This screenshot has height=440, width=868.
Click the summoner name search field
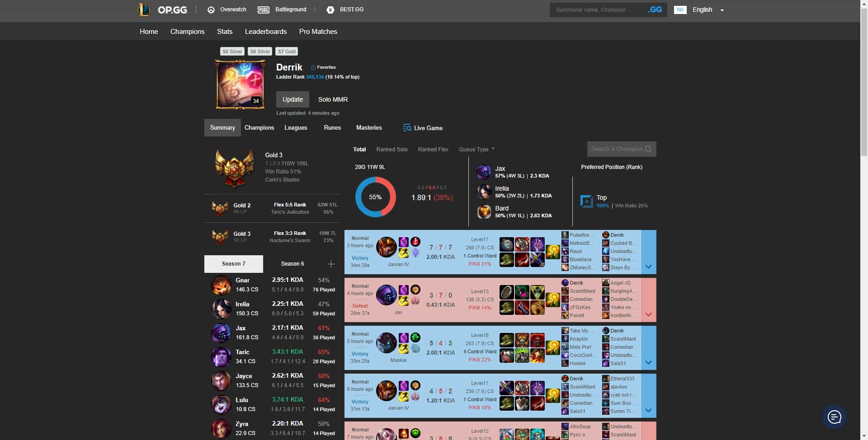(x=597, y=9)
